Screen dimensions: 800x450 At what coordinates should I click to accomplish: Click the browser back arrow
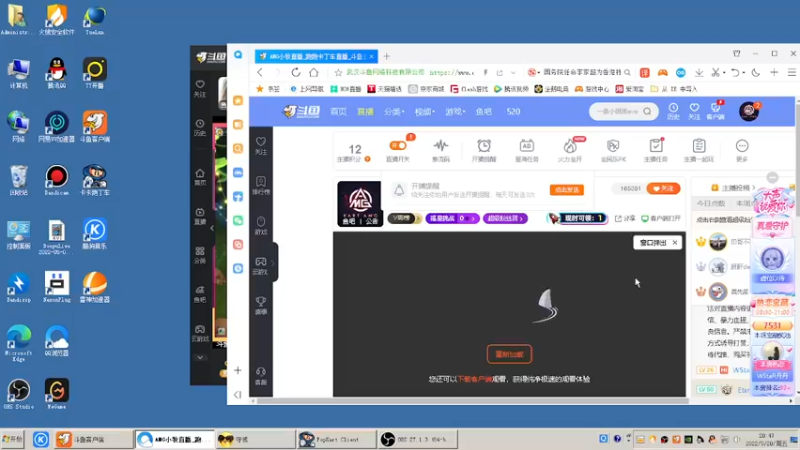[260, 72]
